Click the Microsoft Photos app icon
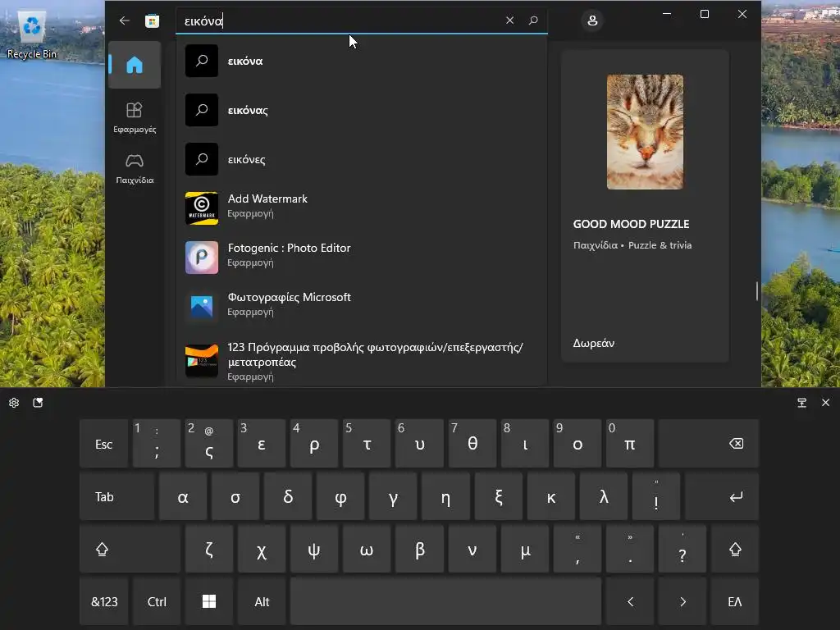Image resolution: width=840 pixels, height=630 pixels. point(202,307)
